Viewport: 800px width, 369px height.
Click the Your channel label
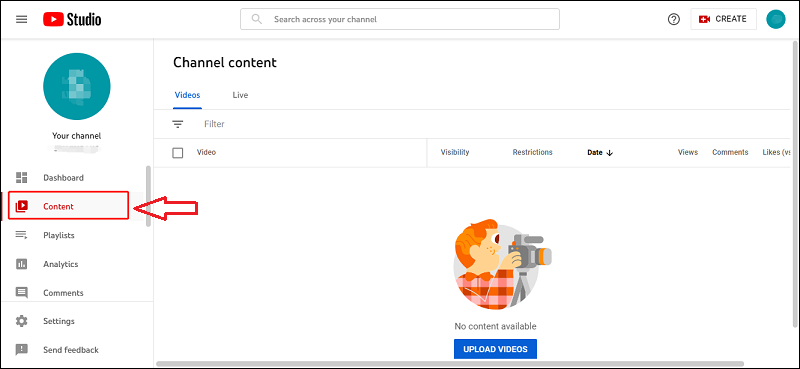(77, 136)
